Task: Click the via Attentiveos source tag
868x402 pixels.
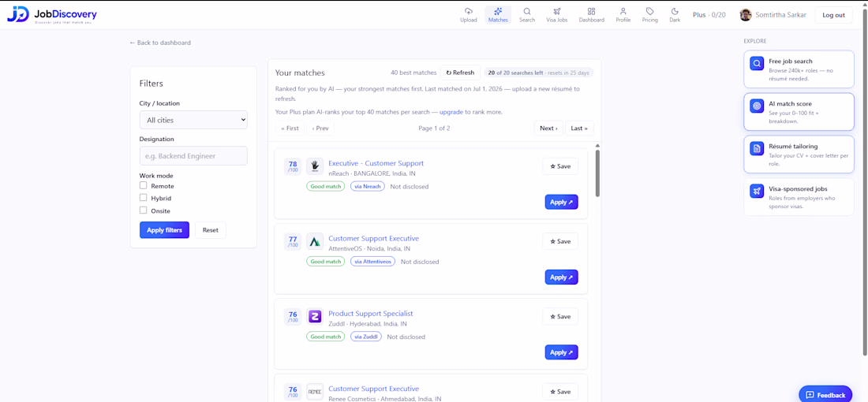Action: [x=372, y=262]
